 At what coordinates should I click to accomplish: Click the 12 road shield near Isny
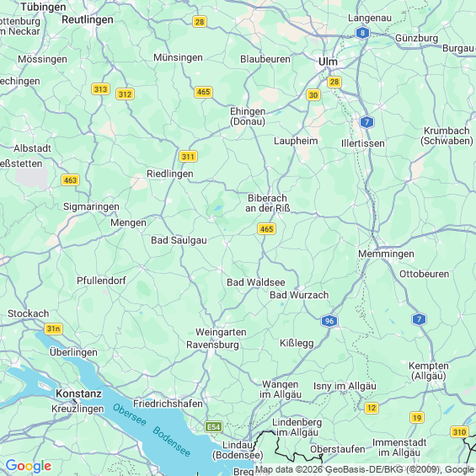coord(372,408)
